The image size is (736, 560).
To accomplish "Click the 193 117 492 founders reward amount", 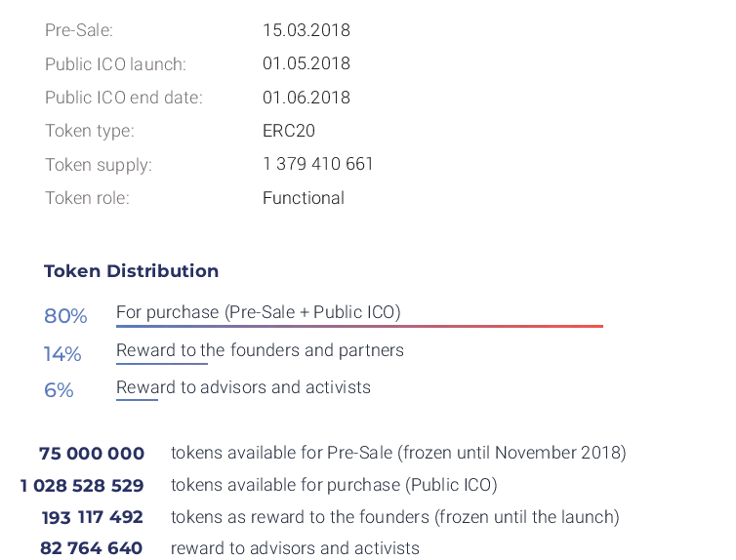I will point(93,517).
